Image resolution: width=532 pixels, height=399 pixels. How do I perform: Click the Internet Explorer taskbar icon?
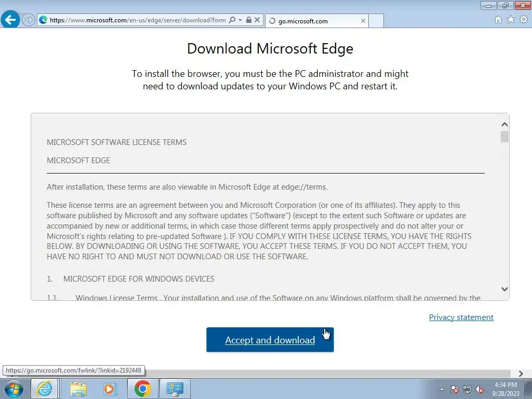[45, 389]
